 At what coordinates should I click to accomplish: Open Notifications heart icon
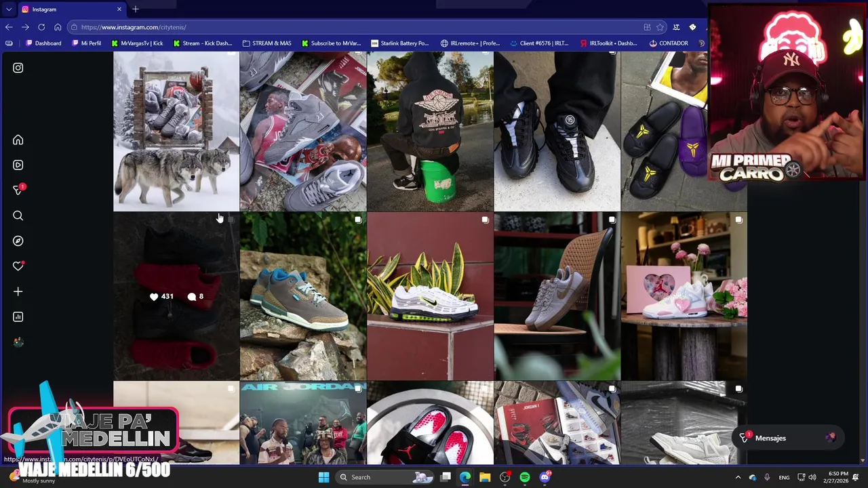(18, 266)
